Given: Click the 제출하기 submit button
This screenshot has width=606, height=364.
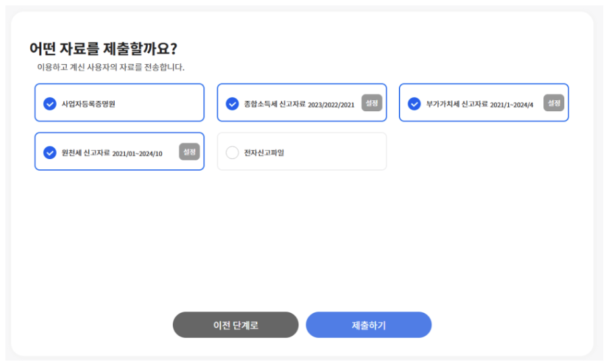Looking at the screenshot, I should click(368, 325).
